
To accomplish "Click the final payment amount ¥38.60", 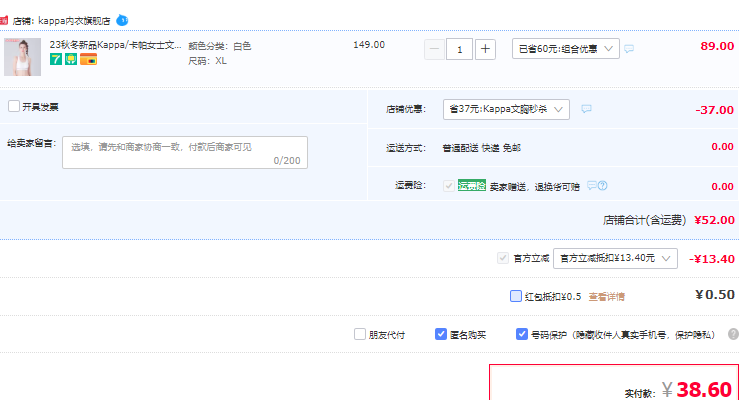I will pos(697,390).
